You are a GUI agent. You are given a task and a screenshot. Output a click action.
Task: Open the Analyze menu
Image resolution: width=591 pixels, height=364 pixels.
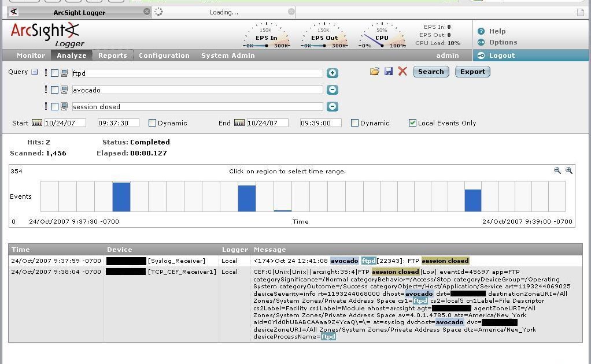[72, 55]
